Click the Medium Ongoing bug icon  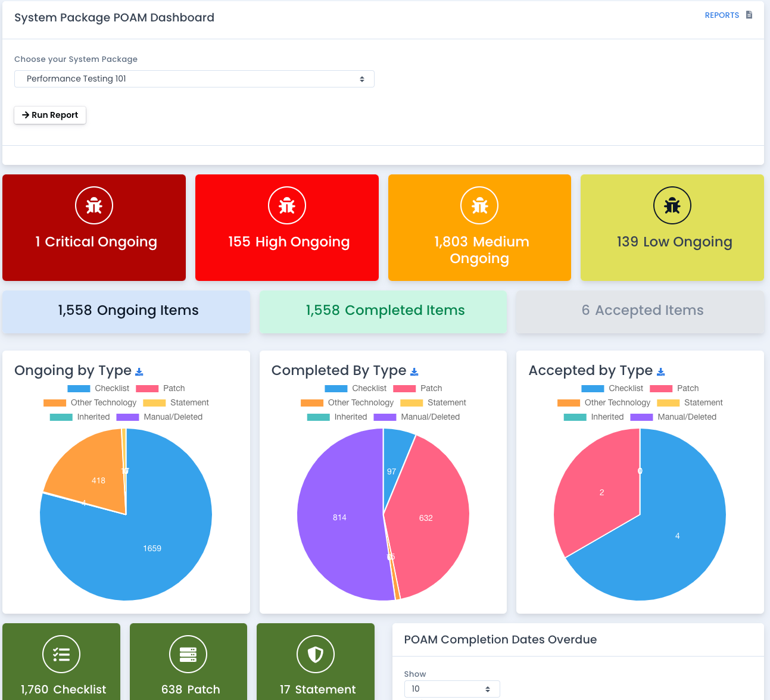[479, 205]
